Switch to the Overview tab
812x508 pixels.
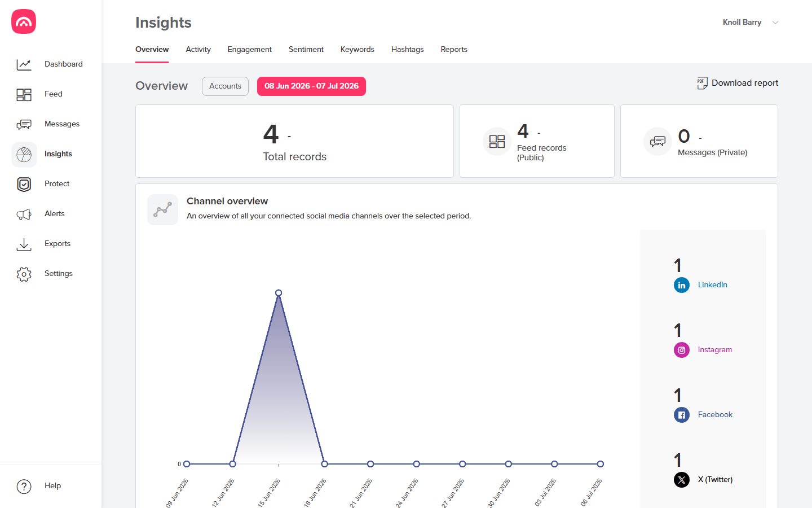152,50
